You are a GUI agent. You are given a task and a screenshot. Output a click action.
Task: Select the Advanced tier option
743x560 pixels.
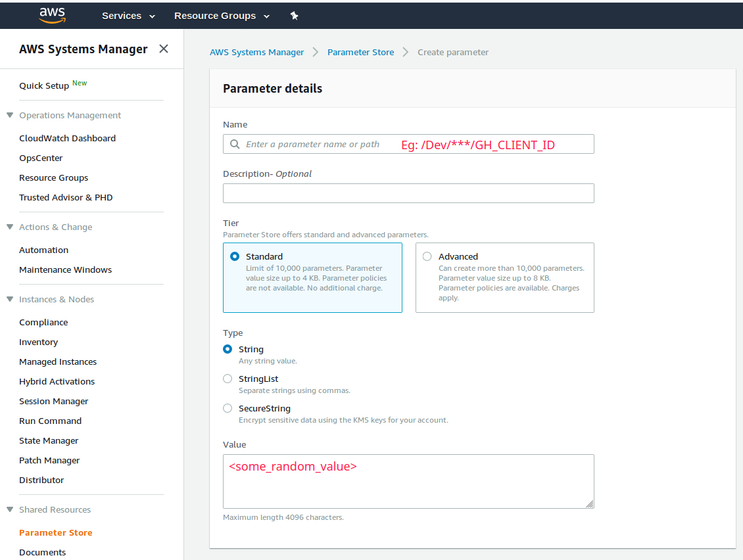tap(505, 277)
